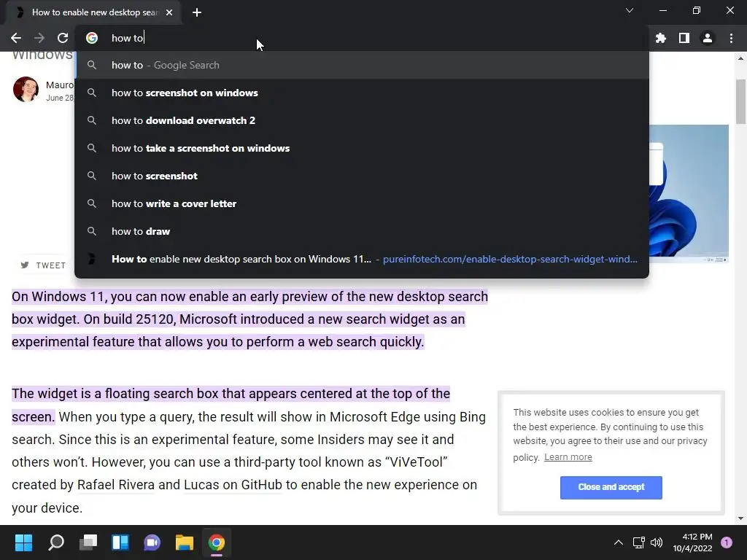
Task: Open the pureinfotech.com page suggestion
Action: pos(362,259)
